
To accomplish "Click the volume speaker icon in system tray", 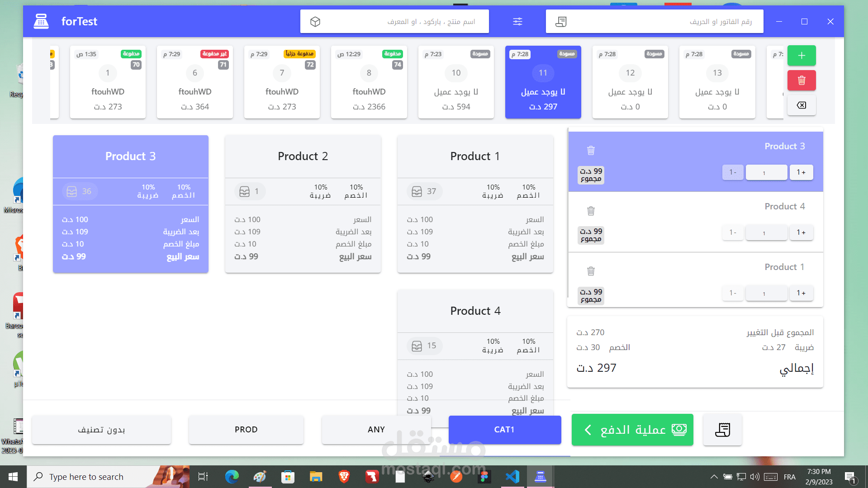I will click(754, 477).
